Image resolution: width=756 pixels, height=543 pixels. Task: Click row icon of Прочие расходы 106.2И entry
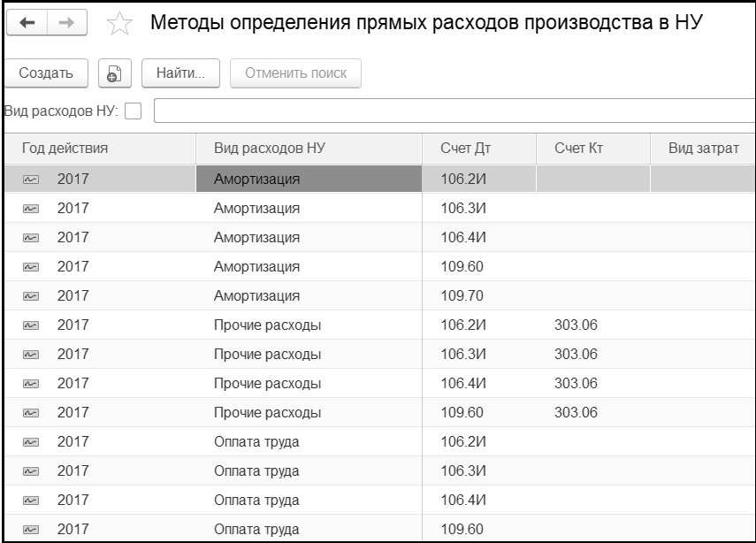click(x=31, y=325)
